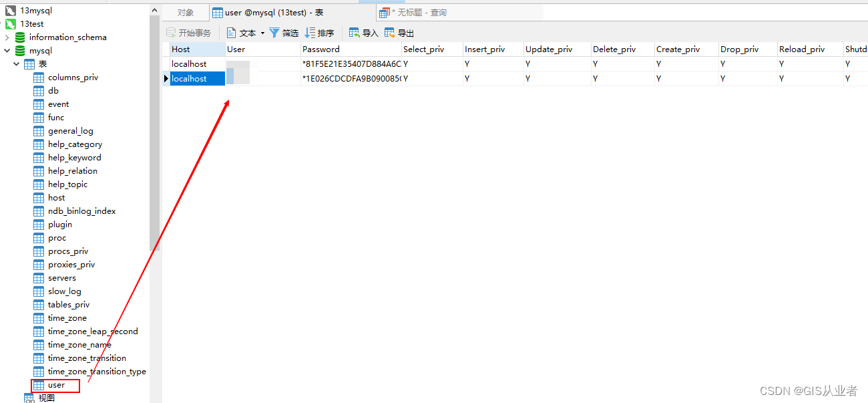The height and width of the screenshot is (403, 868).
Task: Click the servers table icon
Action: pyautogui.click(x=39, y=278)
